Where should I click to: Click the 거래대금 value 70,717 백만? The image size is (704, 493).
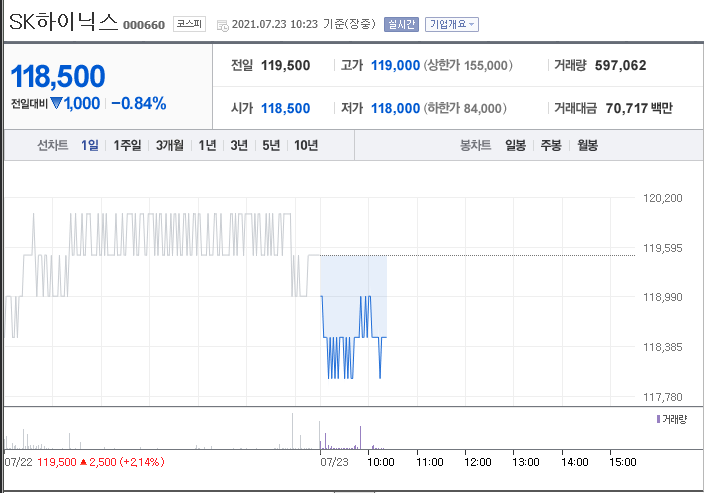pyautogui.click(x=639, y=108)
